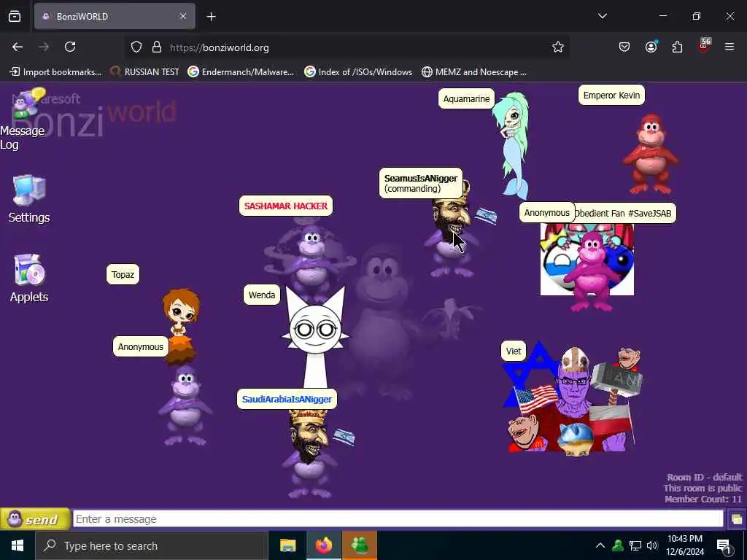Focus the Enter a message field
The width and height of the screenshot is (747, 560).
click(398, 519)
